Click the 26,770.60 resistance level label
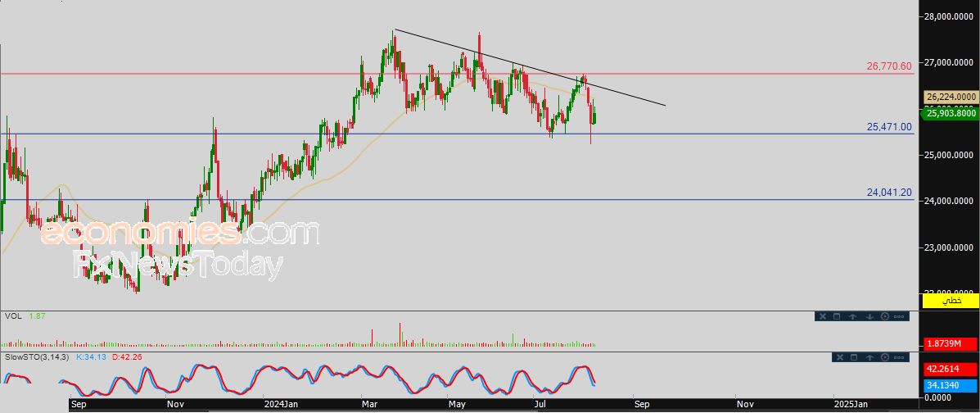Screen dimensions: 980x413 889,66
